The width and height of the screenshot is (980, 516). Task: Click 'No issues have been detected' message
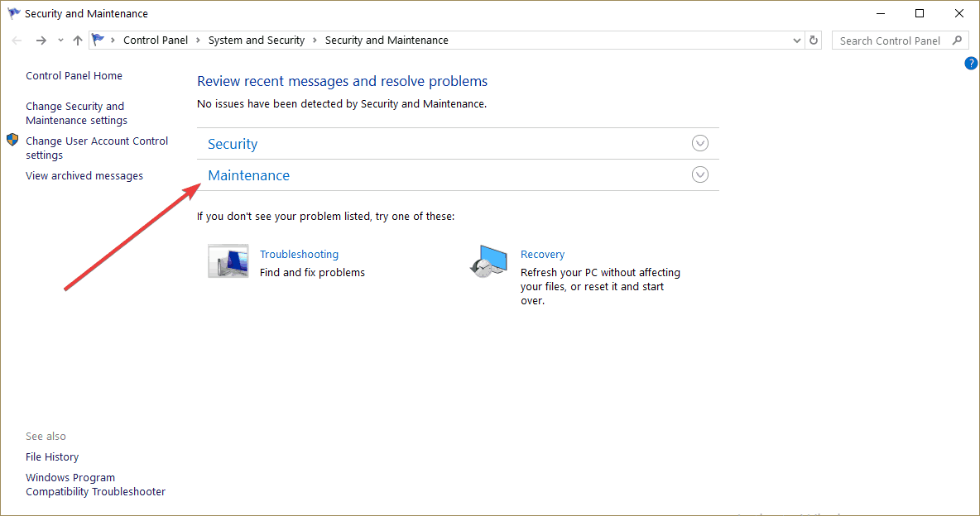pos(342,103)
